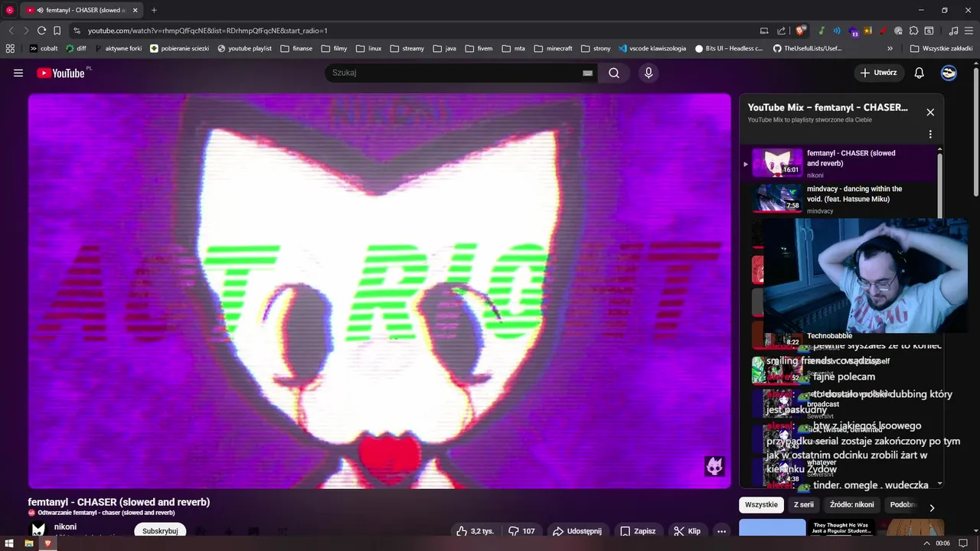The image size is (980, 551).
Task: Show hidden bookmarks overflow chevron
Action: (890, 48)
